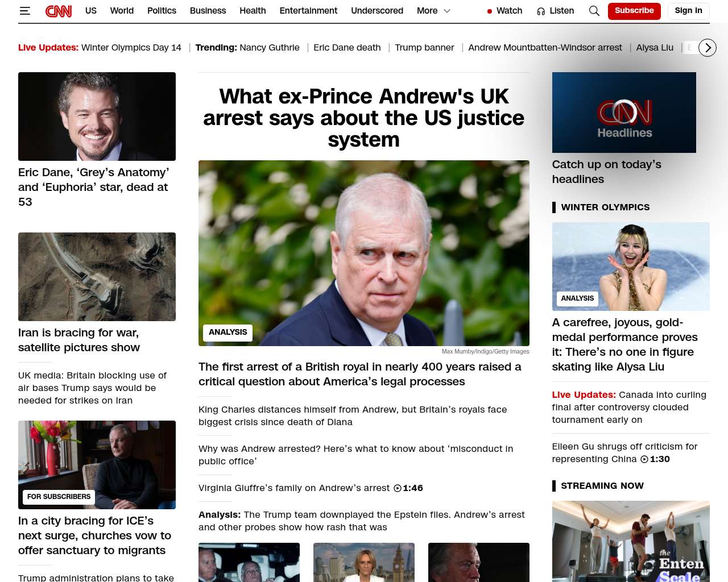The width and height of the screenshot is (728, 582).
Task: Open the hamburger menu icon
Action: (24, 11)
